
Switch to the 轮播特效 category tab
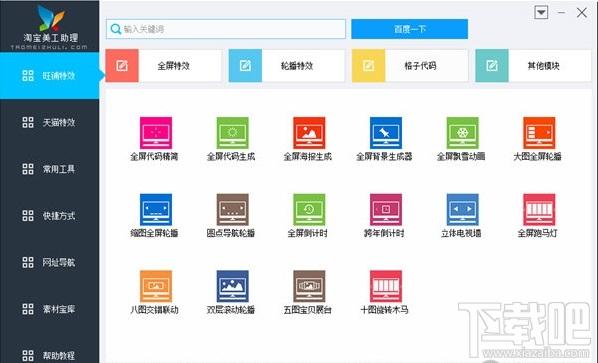pyautogui.click(x=287, y=66)
